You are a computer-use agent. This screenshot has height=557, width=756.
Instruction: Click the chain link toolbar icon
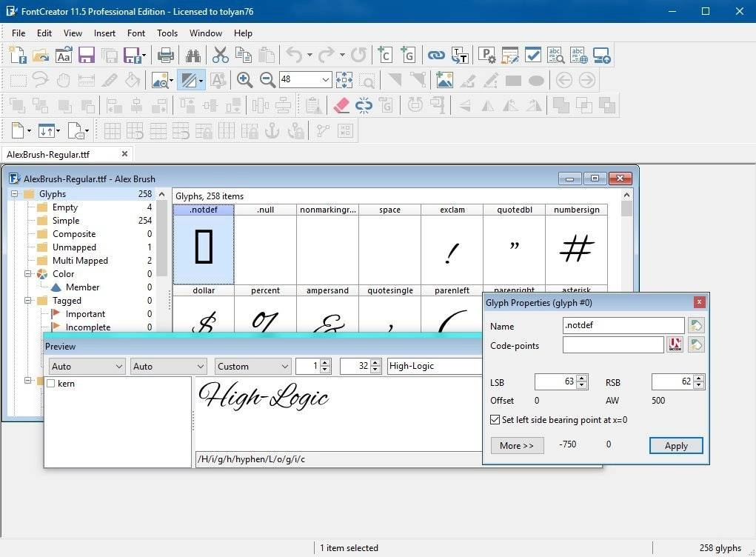(x=436, y=56)
